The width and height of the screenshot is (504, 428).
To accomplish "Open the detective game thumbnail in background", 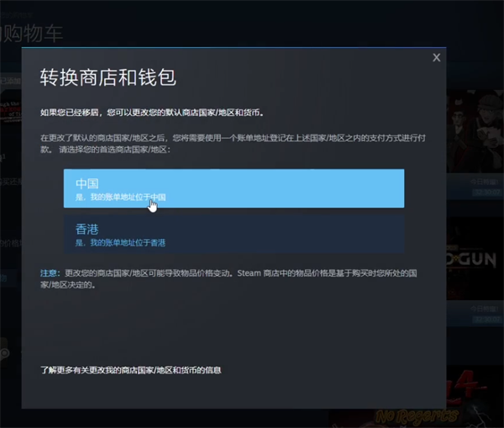I will 475,131.
